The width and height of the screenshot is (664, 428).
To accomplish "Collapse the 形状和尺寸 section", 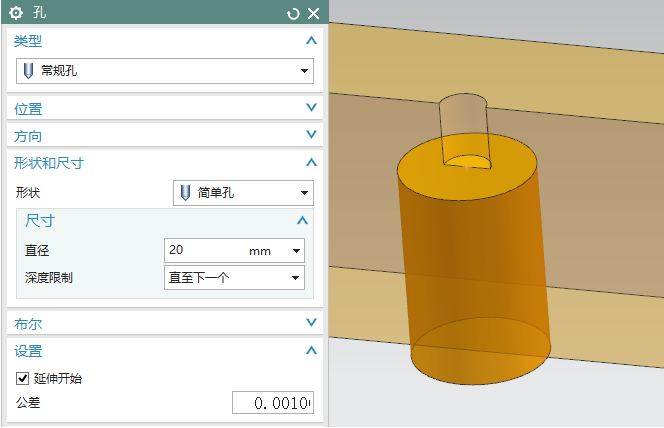I will coord(311,162).
